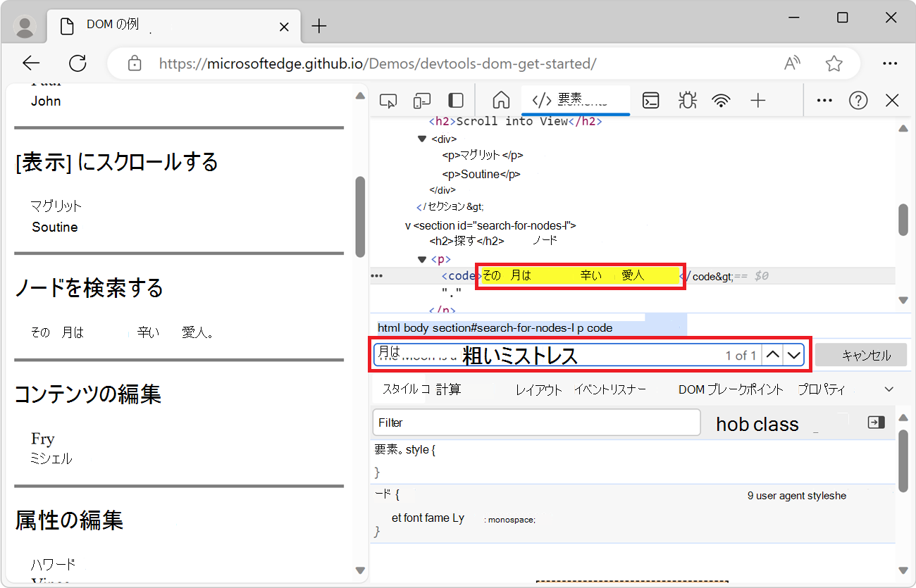Click the address bar URL
Image resolution: width=916 pixels, height=588 pixels.
378,63
